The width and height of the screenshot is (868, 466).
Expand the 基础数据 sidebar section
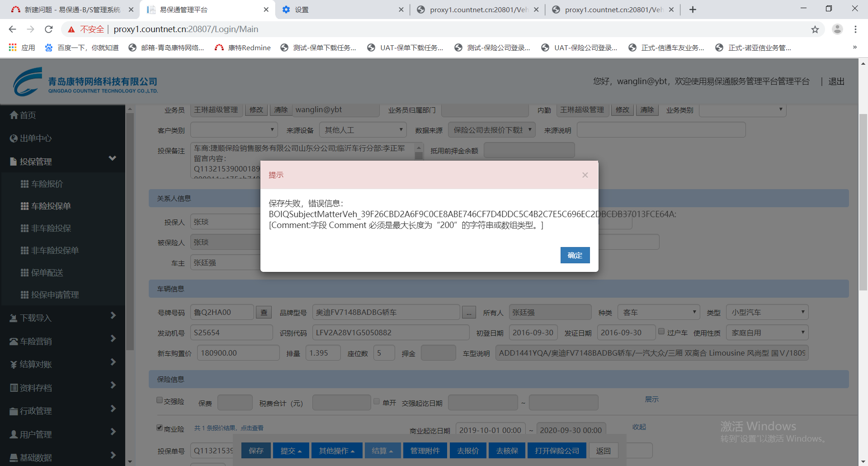click(x=62, y=457)
